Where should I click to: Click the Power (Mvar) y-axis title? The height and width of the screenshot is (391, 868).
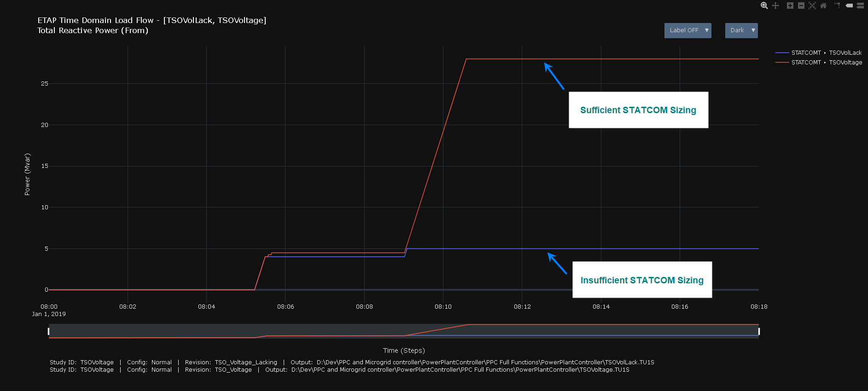[x=27, y=174]
